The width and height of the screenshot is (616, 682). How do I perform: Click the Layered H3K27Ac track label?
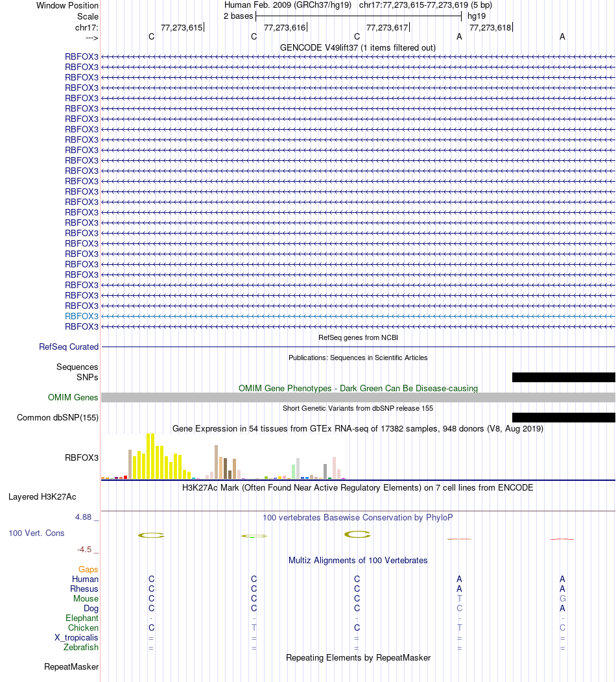pyautogui.click(x=42, y=496)
